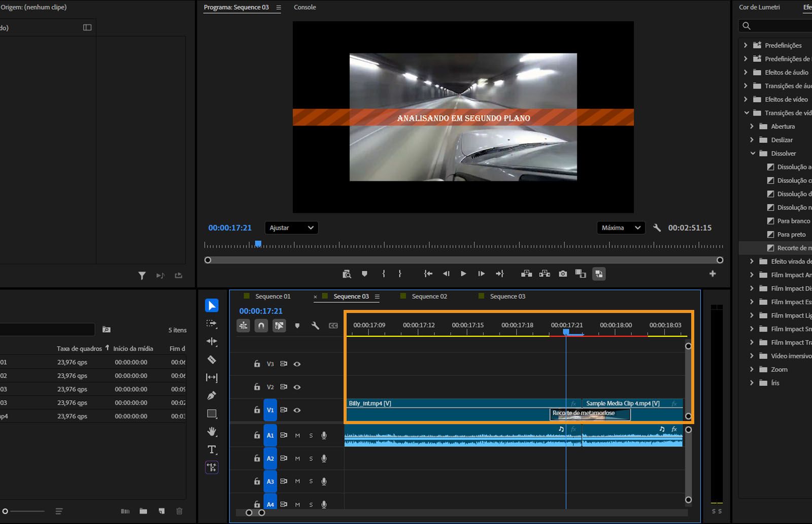Viewport: 812px width, 524px height.
Task: Select the Hand tool
Action: (x=212, y=432)
